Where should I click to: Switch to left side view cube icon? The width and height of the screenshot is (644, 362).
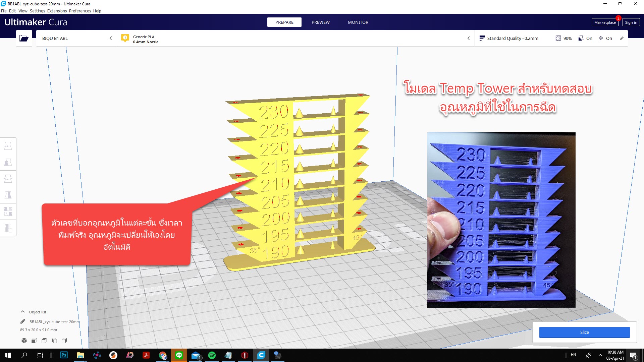(54, 341)
